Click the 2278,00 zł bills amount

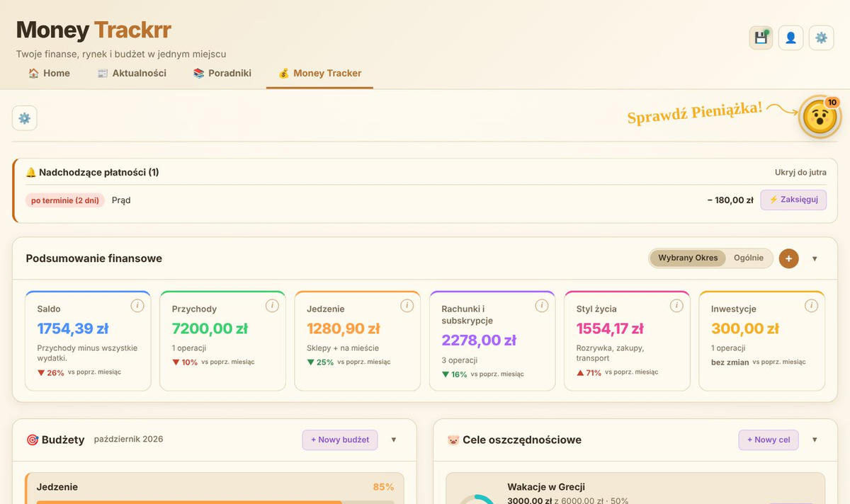point(480,340)
